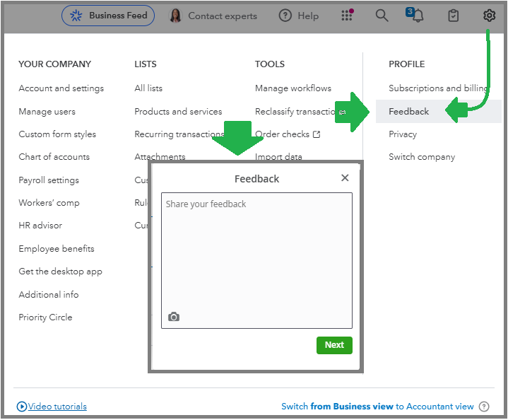Open All lists
Screen dimensions: 508x420
click(148, 88)
